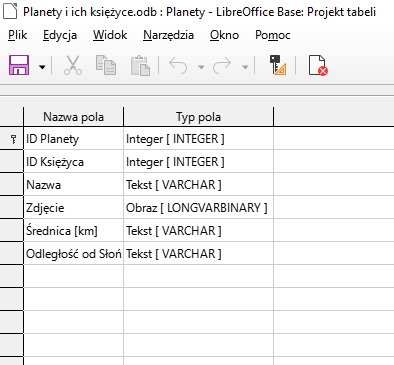The image size is (394, 365).
Task: Click Integer type cell for ID Księżyca
Action: (198, 162)
